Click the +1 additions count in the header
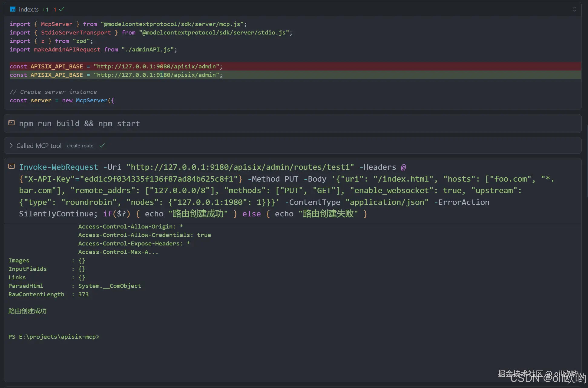 pos(45,10)
